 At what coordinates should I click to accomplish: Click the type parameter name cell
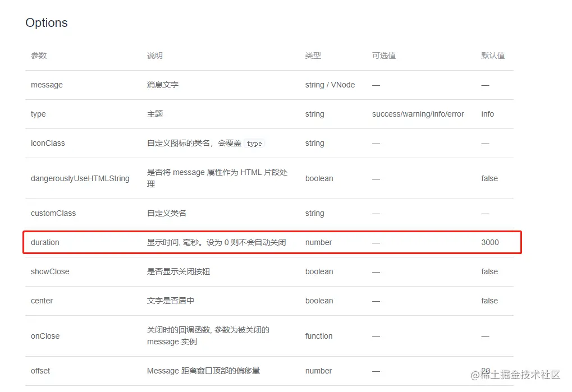point(38,114)
